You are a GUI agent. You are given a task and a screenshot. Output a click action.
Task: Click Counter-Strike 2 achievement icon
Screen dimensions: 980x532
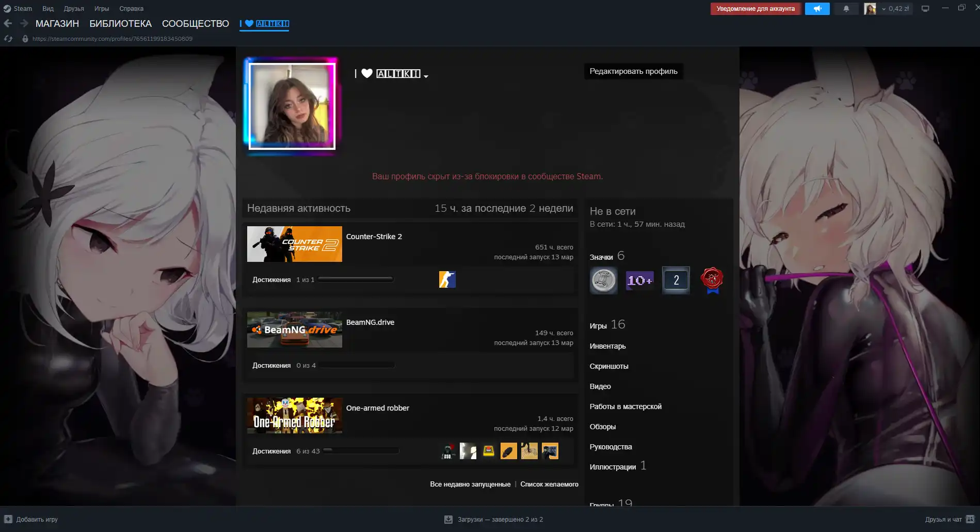(447, 279)
